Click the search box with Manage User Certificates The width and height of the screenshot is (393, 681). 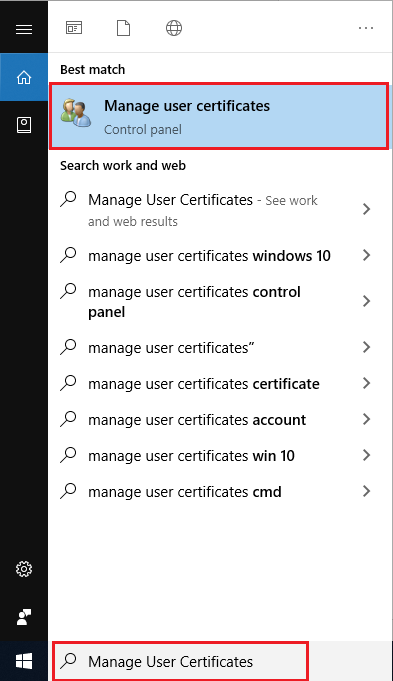(x=180, y=661)
